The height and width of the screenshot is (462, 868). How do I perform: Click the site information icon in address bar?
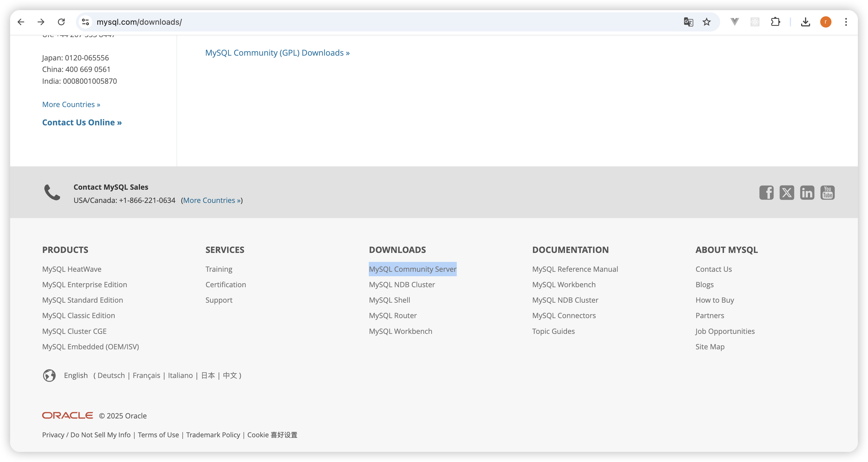pyautogui.click(x=85, y=22)
